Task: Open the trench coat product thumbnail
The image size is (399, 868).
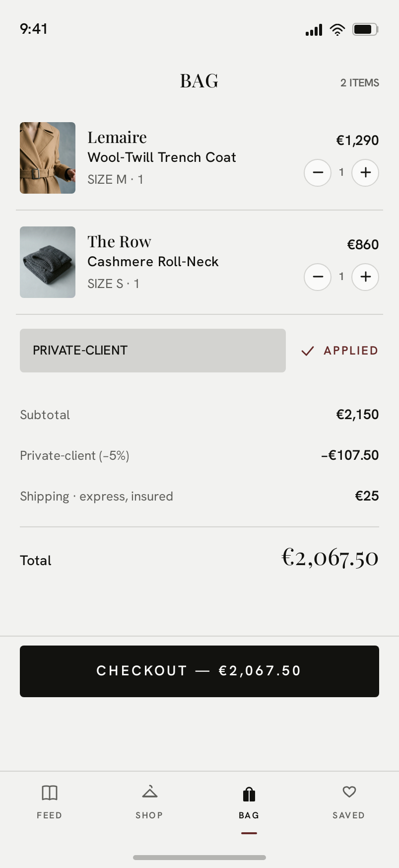Action: 48,158
